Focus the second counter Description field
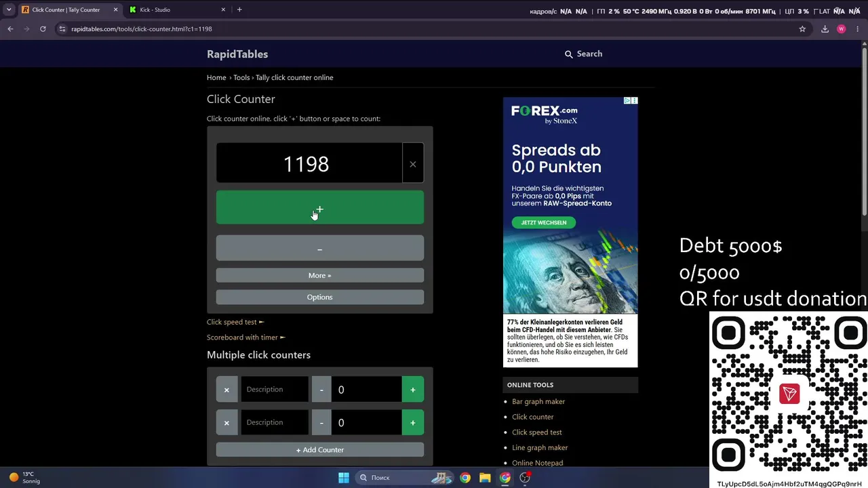Screen dimensions: 868x488 pyautogui.click(x=275, y=422)
